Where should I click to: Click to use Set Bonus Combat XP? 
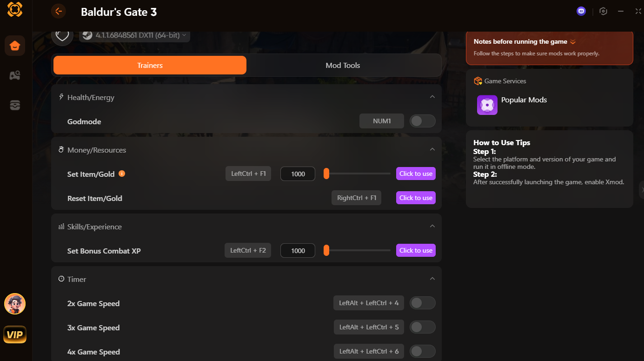416,250
